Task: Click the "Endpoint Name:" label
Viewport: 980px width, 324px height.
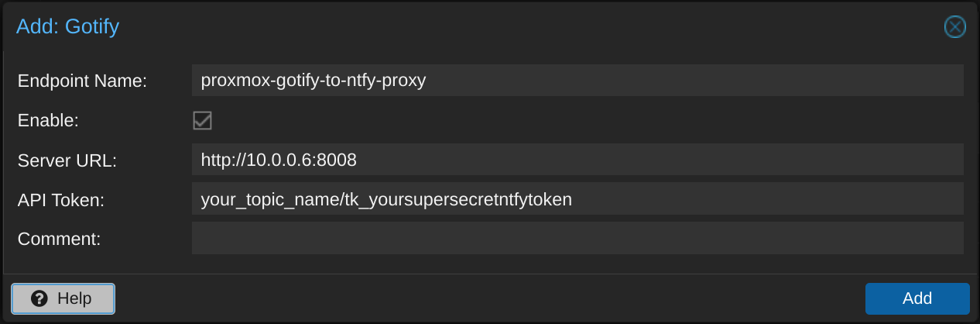Action: [82, 81]
